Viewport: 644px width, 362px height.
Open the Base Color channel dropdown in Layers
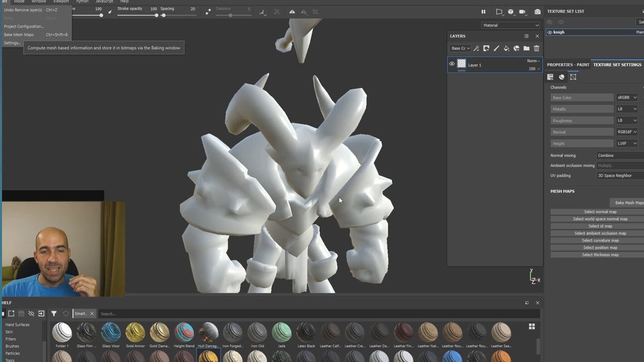[460, 48]
